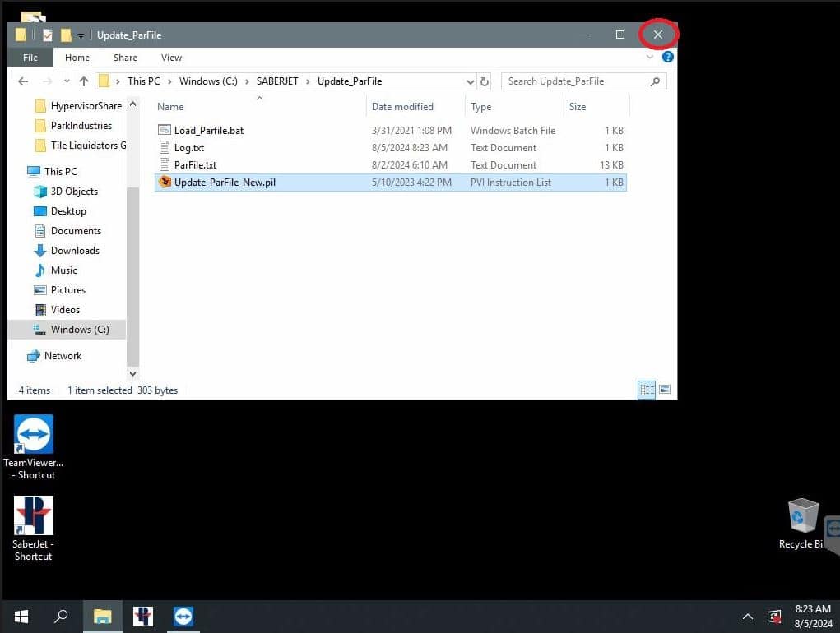Select Tile Liquidators folder in navigation pane
Image resolution: width=840 pixels, height=633 pixels.
(81, 146)
